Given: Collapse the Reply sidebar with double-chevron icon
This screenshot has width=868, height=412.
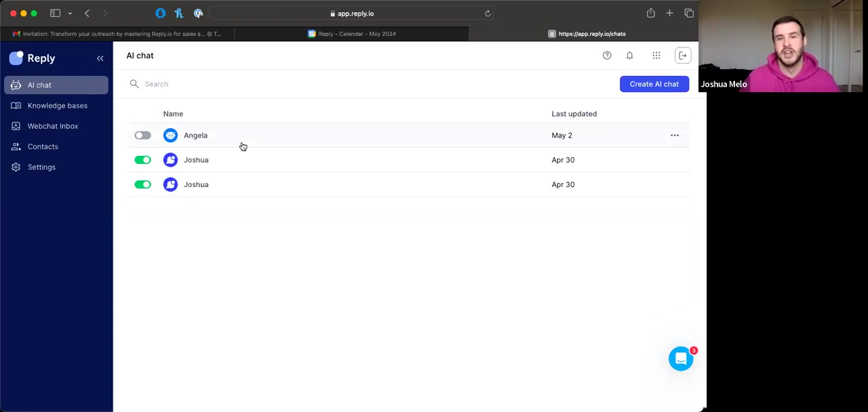Looking at the screenshot, I should (x=100, y=58).
